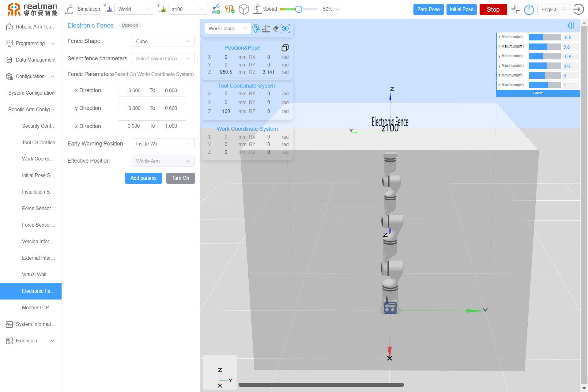The height and width of the screenshot is (392, 588).
Task: Click the Add params button
Action: point(143,178)
